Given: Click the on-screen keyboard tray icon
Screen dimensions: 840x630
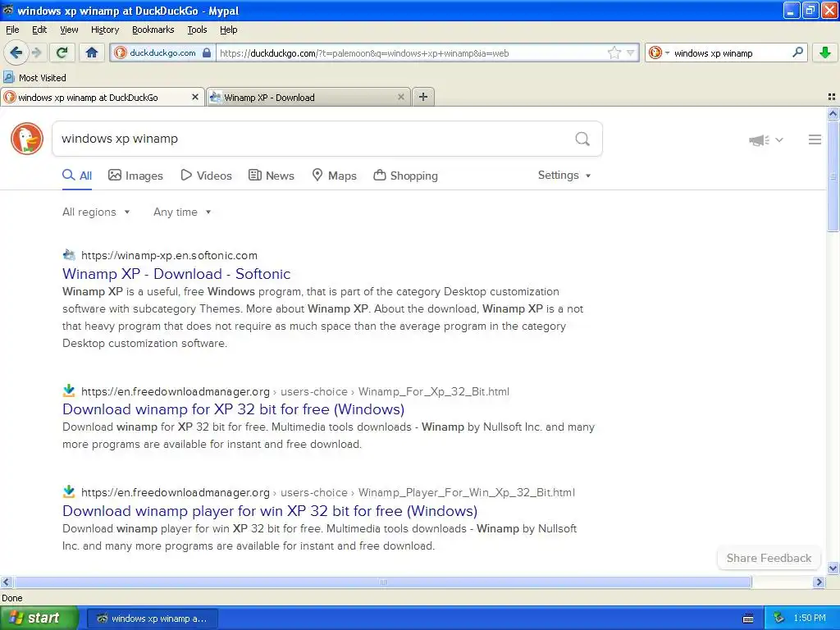Looking at the screenshot, I should 748,619.
